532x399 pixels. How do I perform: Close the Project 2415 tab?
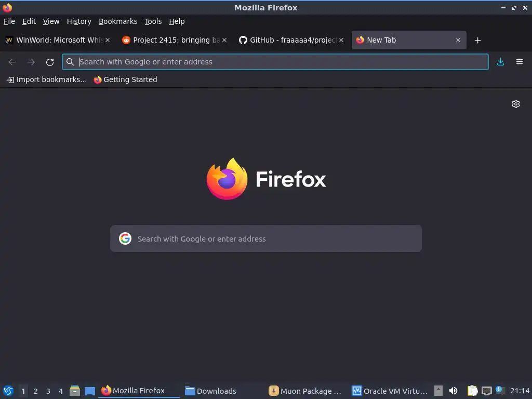pyautogui.click(x=224, y=40)
